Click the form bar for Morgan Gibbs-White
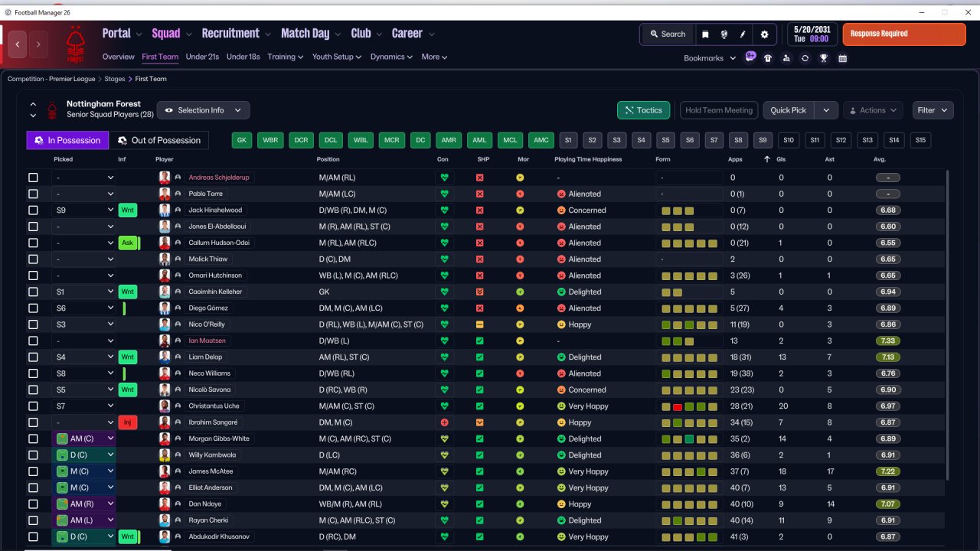This screenshot has width=980, height=551. coord(689,439)
